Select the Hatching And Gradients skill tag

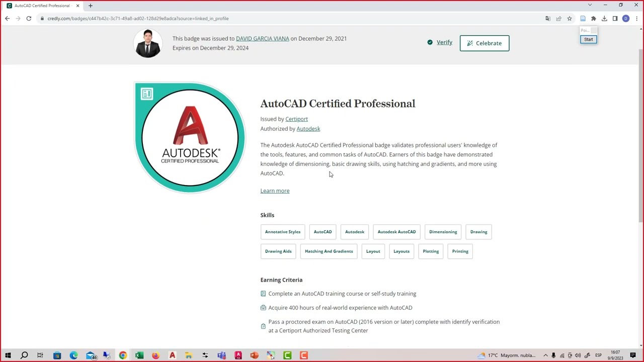click(x=329, y=251)
